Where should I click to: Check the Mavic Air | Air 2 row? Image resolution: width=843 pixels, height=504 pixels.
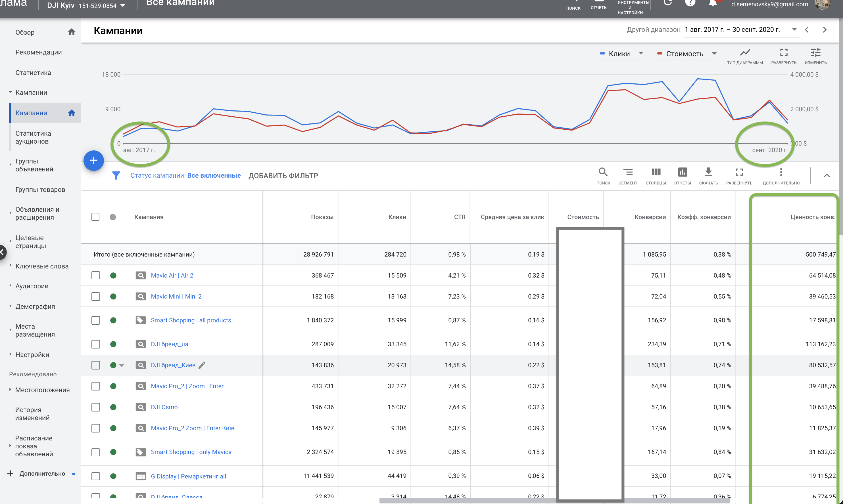coord(95,276)
